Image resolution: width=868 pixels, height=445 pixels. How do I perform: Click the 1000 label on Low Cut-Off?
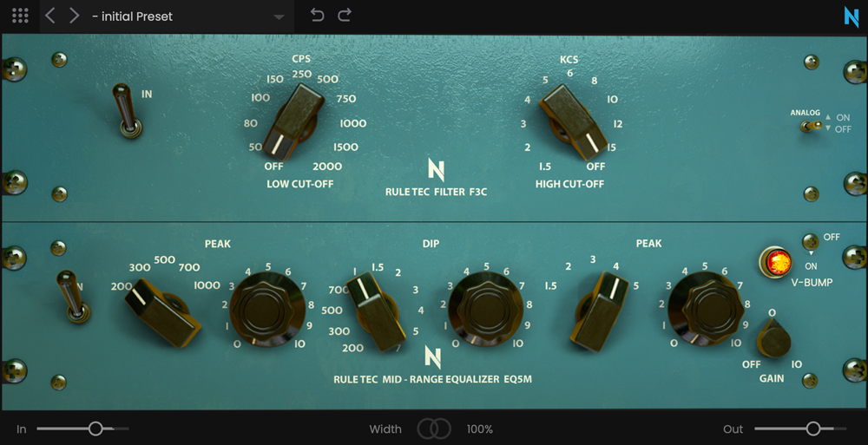352,123
